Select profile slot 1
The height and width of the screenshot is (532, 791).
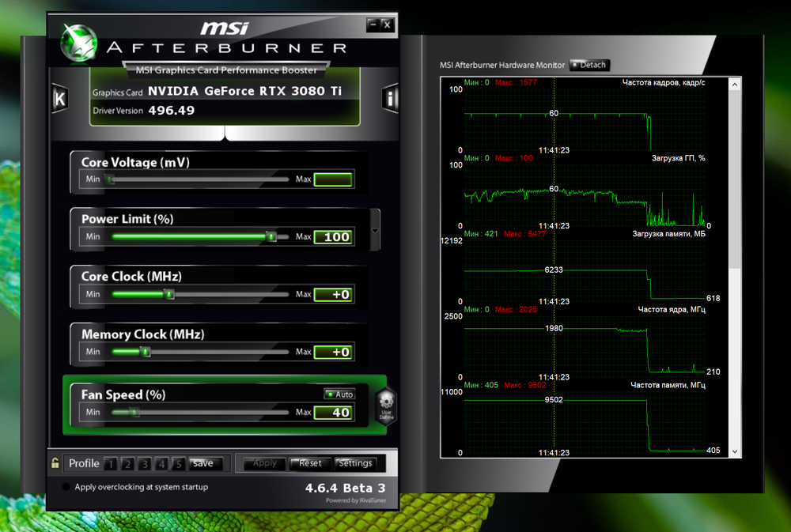pos(111,463)
